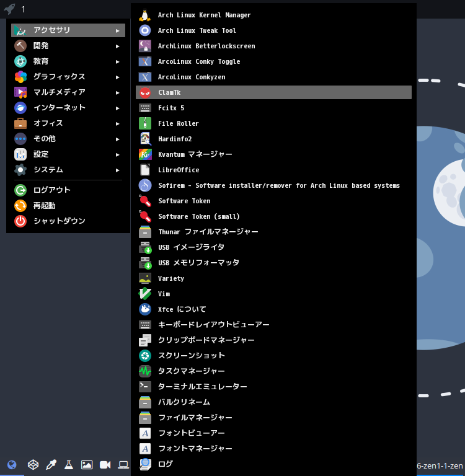Click the rocket launcher icon in the panel
Screen dimensions: 465x476
click(x=9, y=9)
